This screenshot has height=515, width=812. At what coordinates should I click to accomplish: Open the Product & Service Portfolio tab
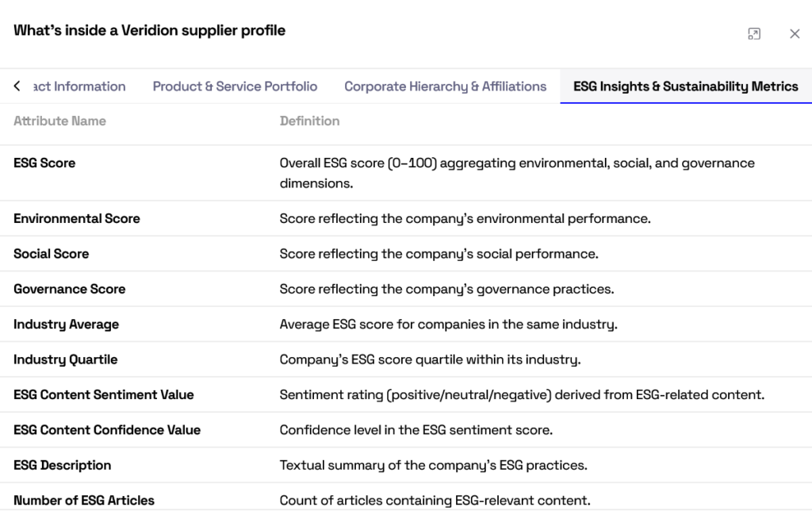point(235,86)
